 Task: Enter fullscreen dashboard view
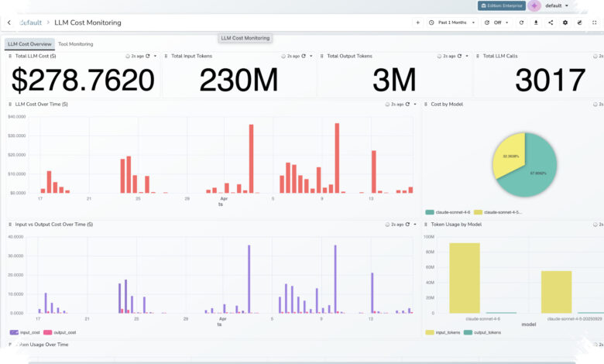(x=594, y=22)
